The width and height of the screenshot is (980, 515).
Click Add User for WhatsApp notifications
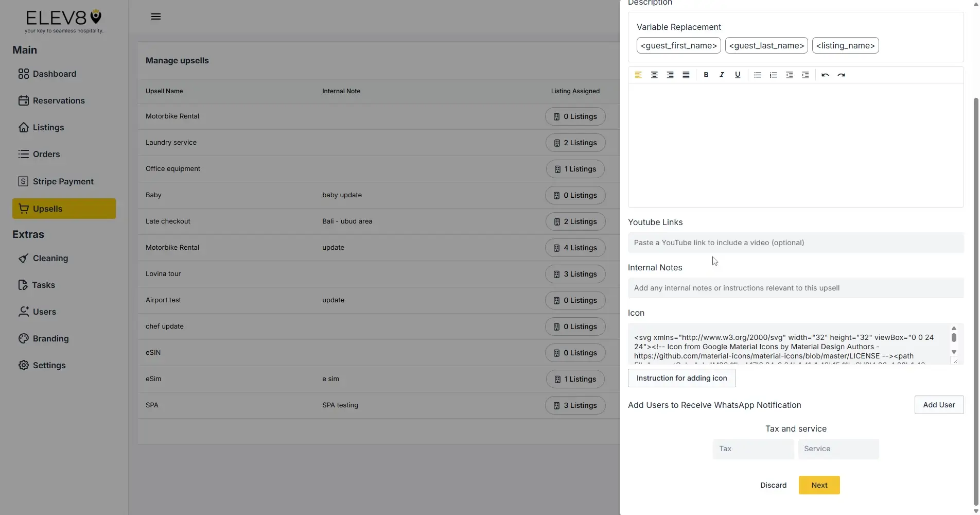tap(938, 405)
